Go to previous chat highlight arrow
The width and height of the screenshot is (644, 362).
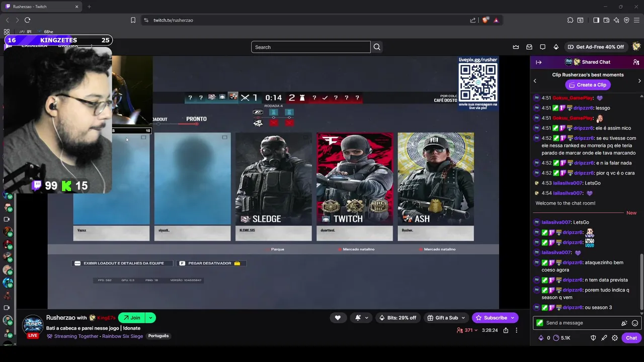coord(535,81)
